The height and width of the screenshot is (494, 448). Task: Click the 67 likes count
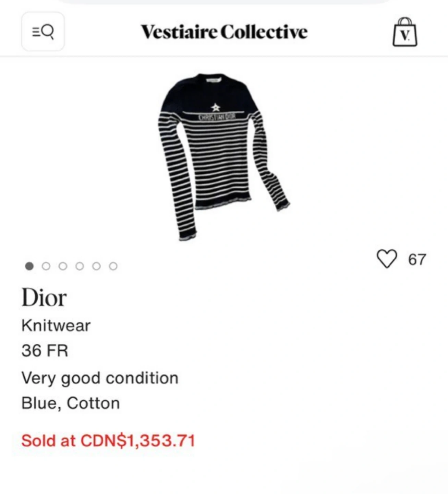coord(417,259)
